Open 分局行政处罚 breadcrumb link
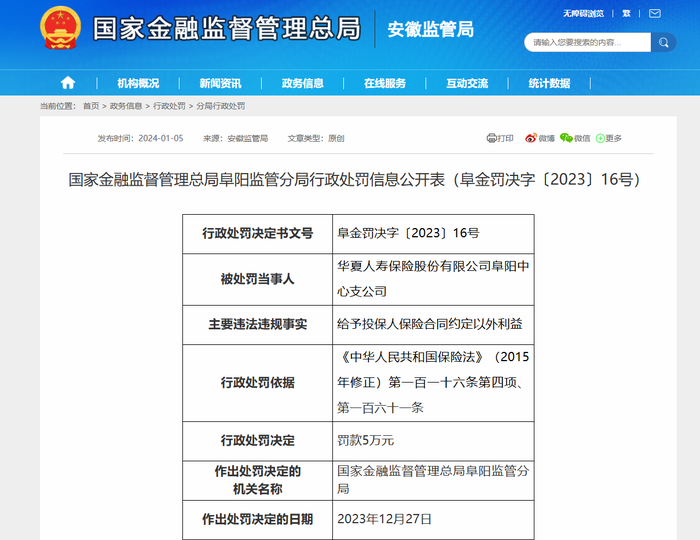Viewport: 700px width, 540px height. [x=221, y=106]
